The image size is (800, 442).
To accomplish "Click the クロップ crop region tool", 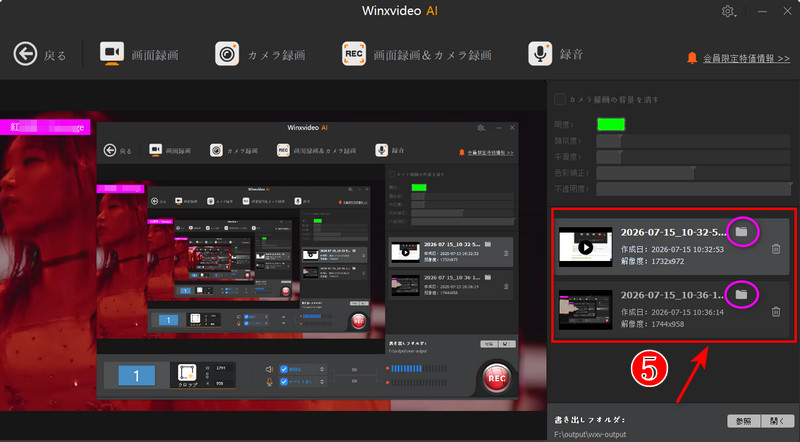I will click(187, 375).
